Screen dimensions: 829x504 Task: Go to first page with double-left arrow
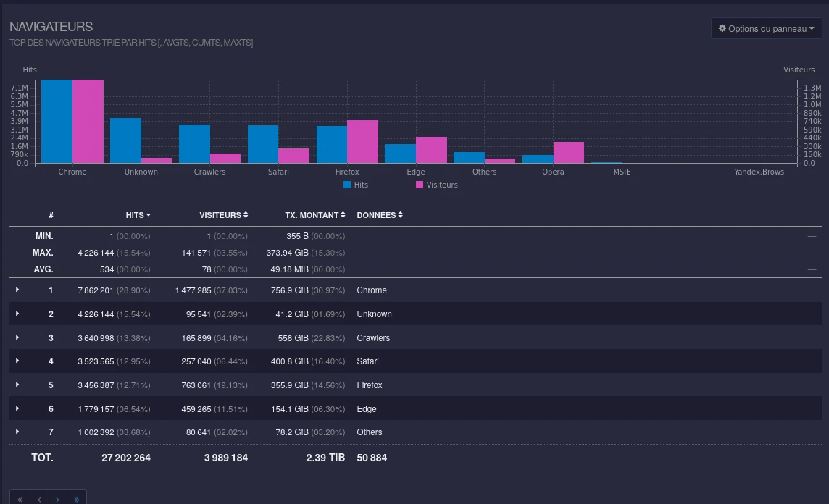(x=20, y=499)
